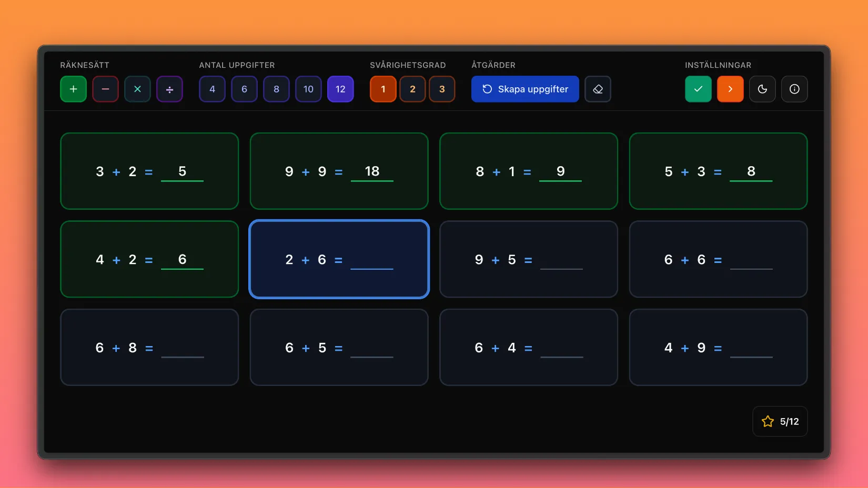Image resolution: width=868 pixels, height=488 pixels.
Task: Select the multiplication operator icon
Action: click(x=137, y=89)
